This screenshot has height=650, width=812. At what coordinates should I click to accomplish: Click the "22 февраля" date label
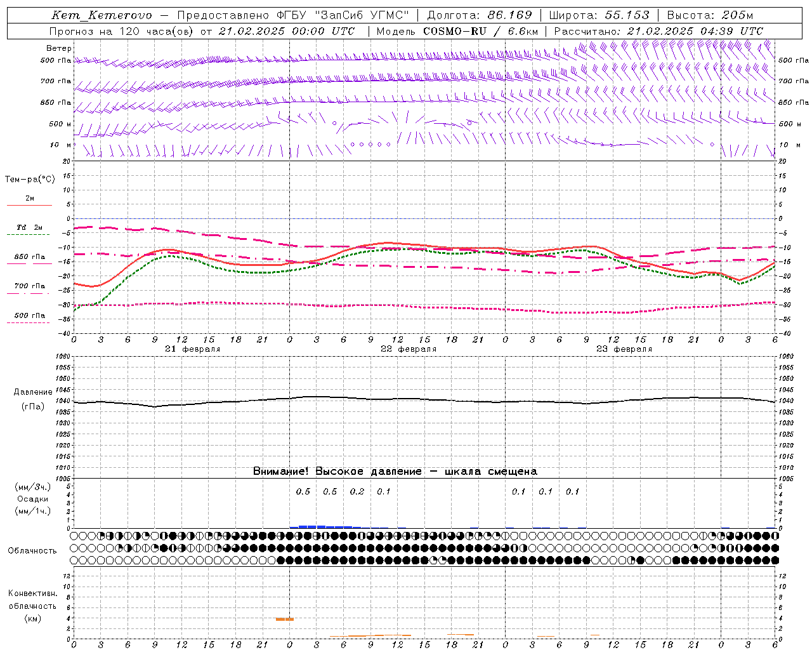pos(409,349)
